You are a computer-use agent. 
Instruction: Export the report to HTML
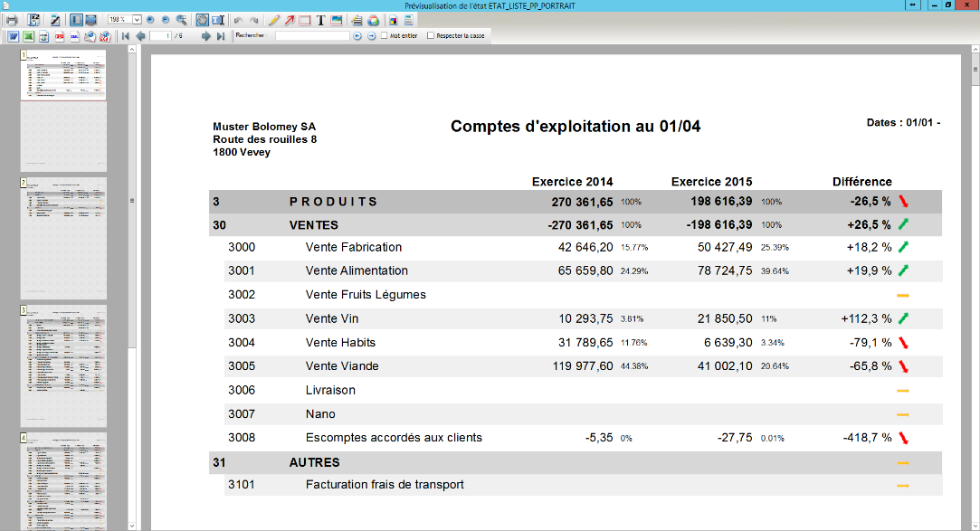[x=43, y=36]
